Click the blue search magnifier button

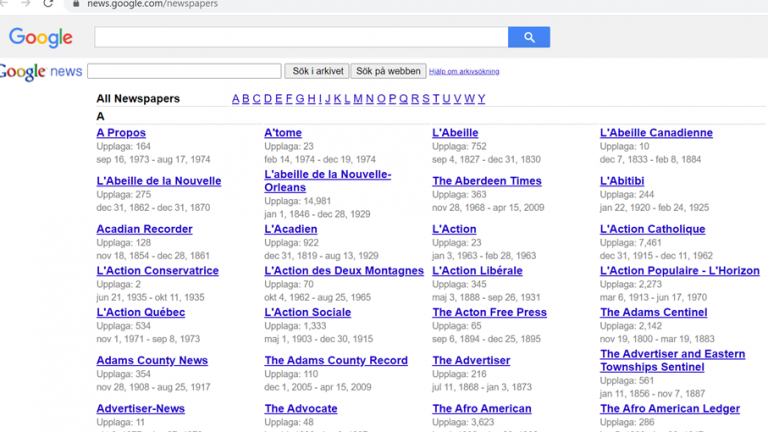[529, 37]
